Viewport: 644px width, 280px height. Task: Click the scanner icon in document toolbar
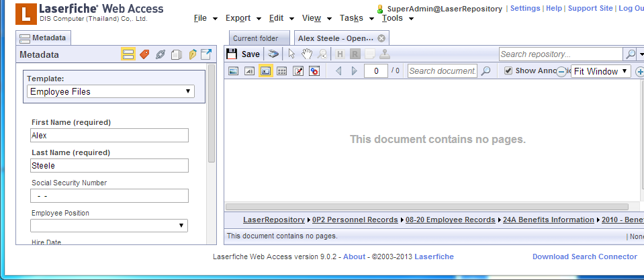click(x=273, y=54)
